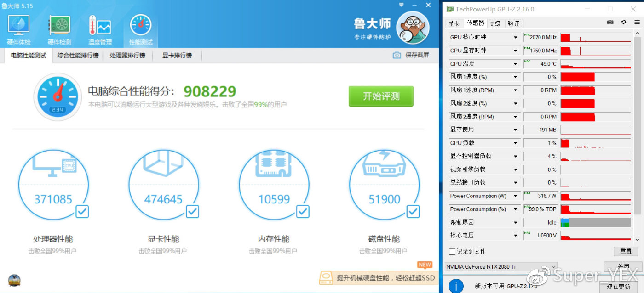644x293 pixels.
Task: Expand the GPU 负载 sensor dropdown
Action: [516, 143]
